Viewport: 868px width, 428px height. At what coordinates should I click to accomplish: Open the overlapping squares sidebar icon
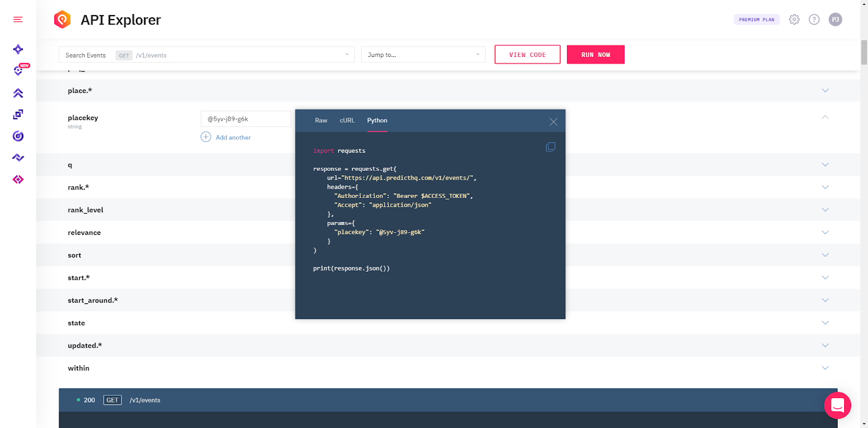tap(18, 114)
